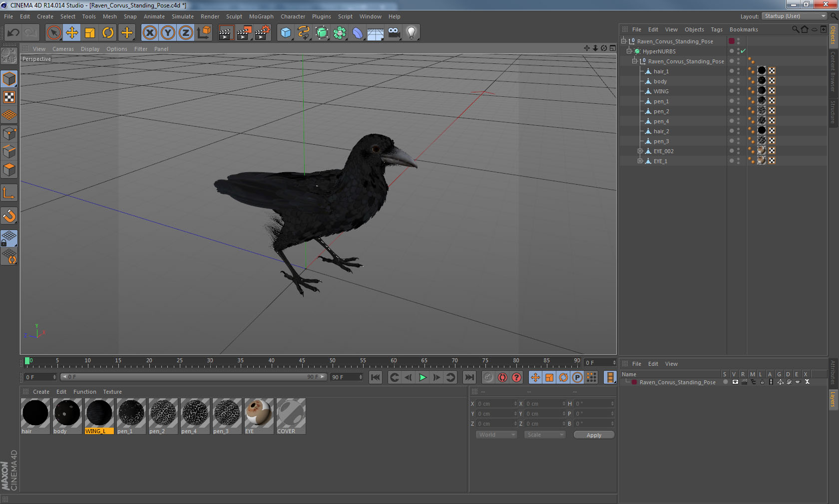Activate the Move tool
This screenshot has height=504, width=839.
[x=72, y=33]
